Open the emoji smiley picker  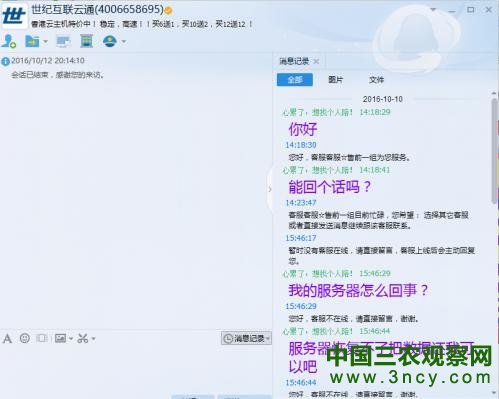[25, 338]
